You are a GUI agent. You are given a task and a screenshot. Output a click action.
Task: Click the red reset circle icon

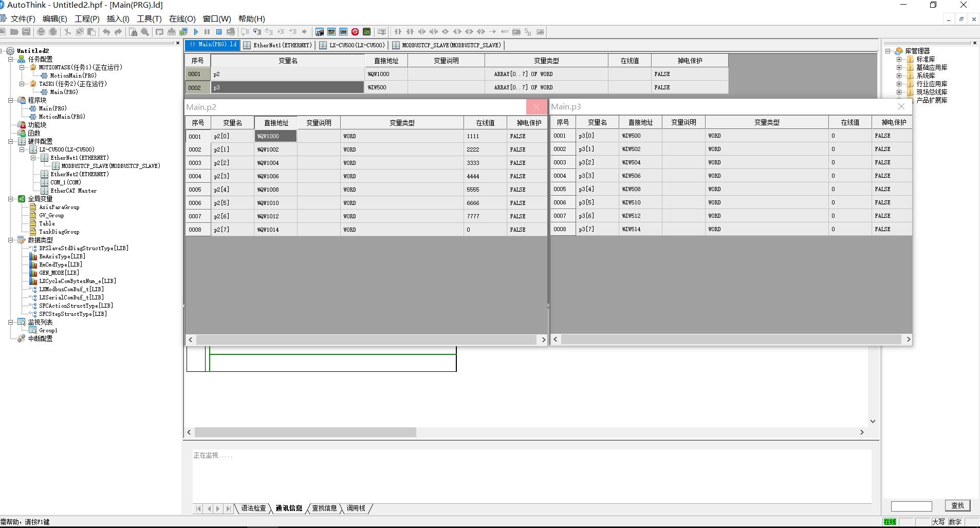[355, 32]
